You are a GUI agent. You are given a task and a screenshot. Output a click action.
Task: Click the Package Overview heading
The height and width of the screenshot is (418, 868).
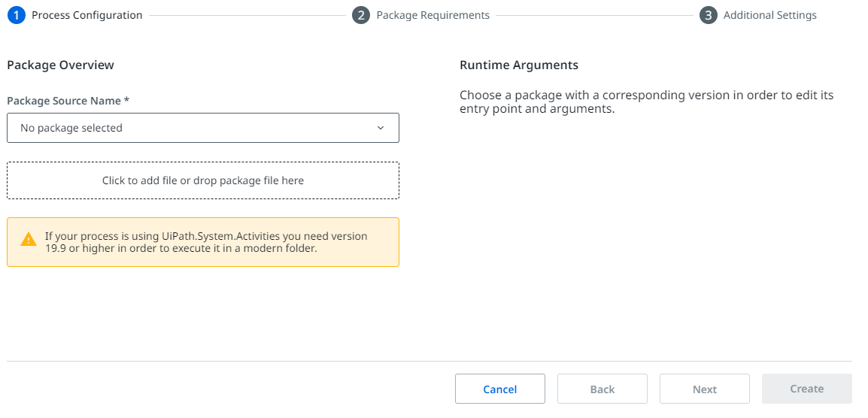point(60,65)
